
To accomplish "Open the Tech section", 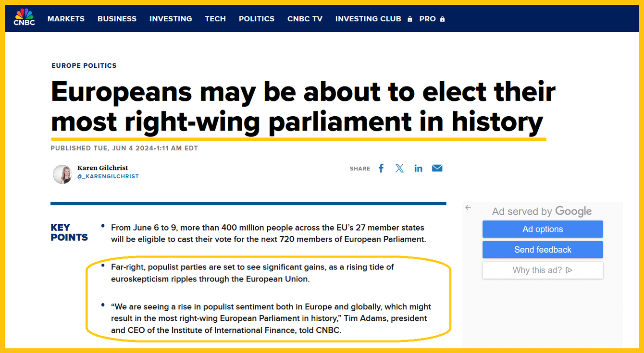I will [215, 19].
